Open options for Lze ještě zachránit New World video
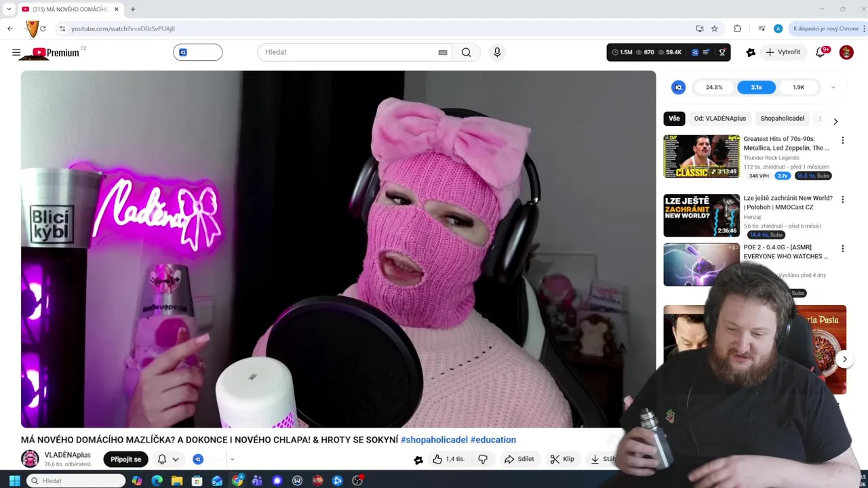Viewport: 868px width, 488px height. coord(843,199)
